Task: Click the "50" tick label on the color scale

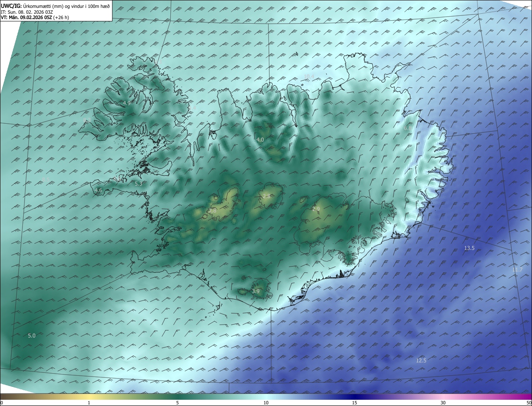Action: pyautogui.click(x=528, y=403)
